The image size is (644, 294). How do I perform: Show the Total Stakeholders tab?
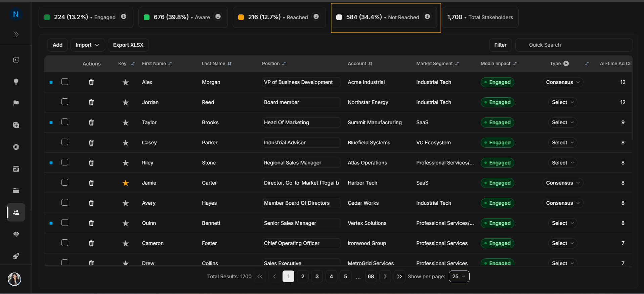click(480, 17)
